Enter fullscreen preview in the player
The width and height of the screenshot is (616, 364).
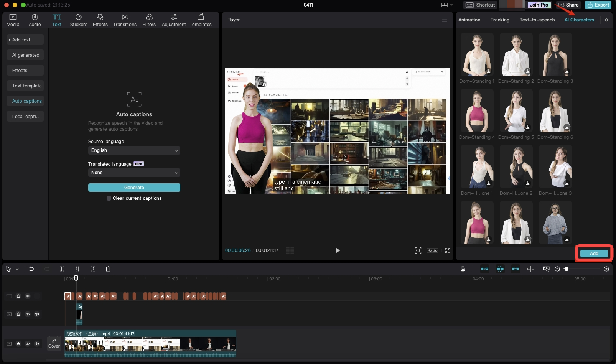click(447, 250)
